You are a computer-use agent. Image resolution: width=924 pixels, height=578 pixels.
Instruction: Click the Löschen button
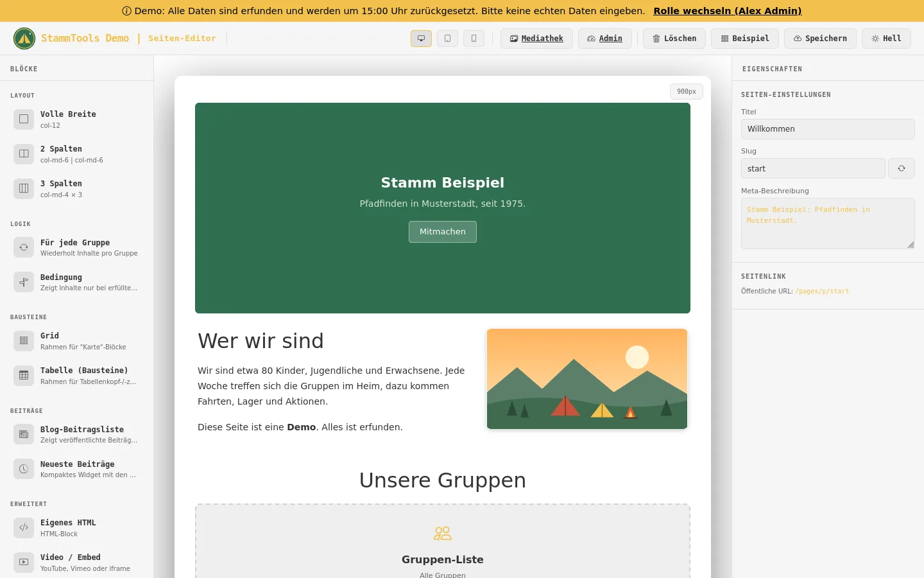click(674, 39)
